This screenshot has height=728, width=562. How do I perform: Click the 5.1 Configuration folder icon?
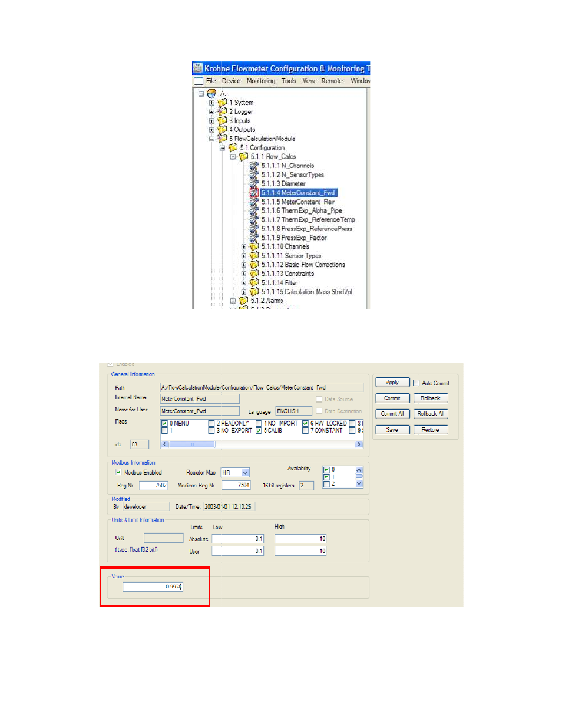point(233,147)
